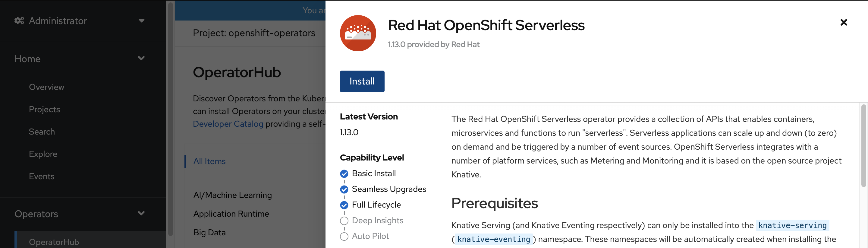Open the Developer Catalog link
The height and width of the screenshot is (248, 868).
coord(228,124)
